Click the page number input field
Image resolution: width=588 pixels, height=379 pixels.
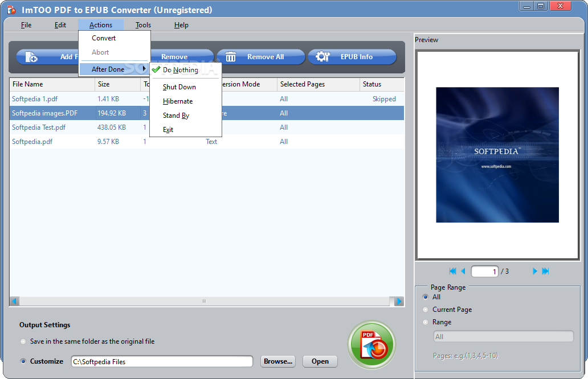point(484,271)
